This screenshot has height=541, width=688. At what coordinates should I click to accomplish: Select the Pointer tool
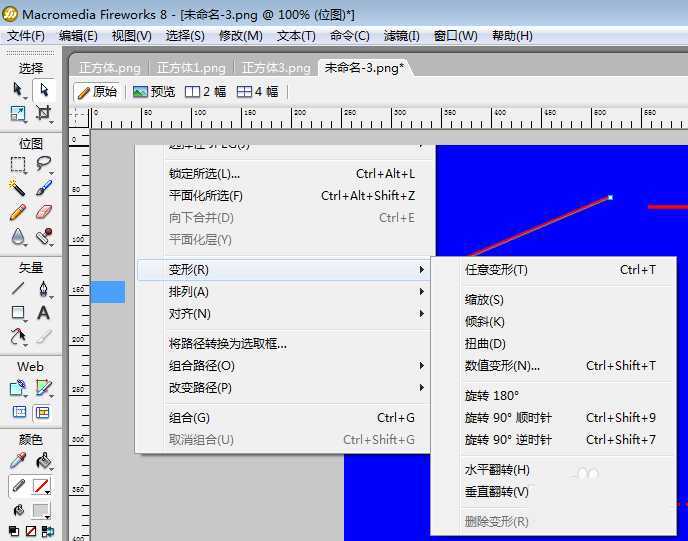point(18,90)
